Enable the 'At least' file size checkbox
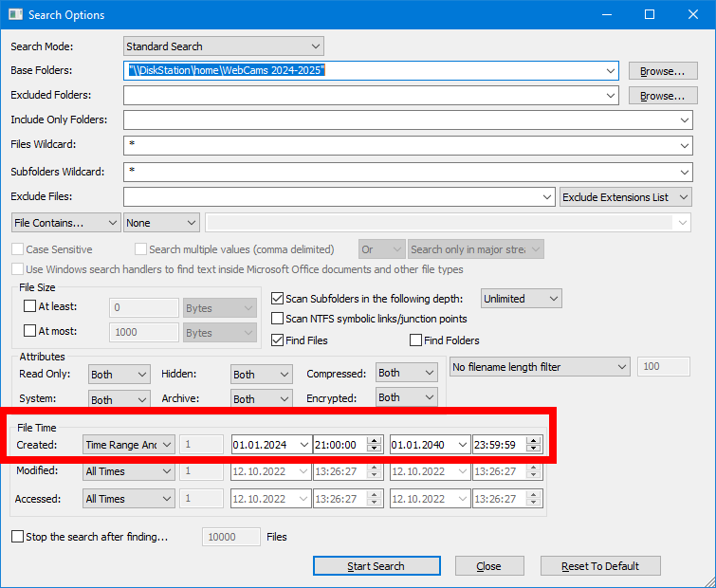Viewport: 716px width, 588px height. tap(29, 307)
